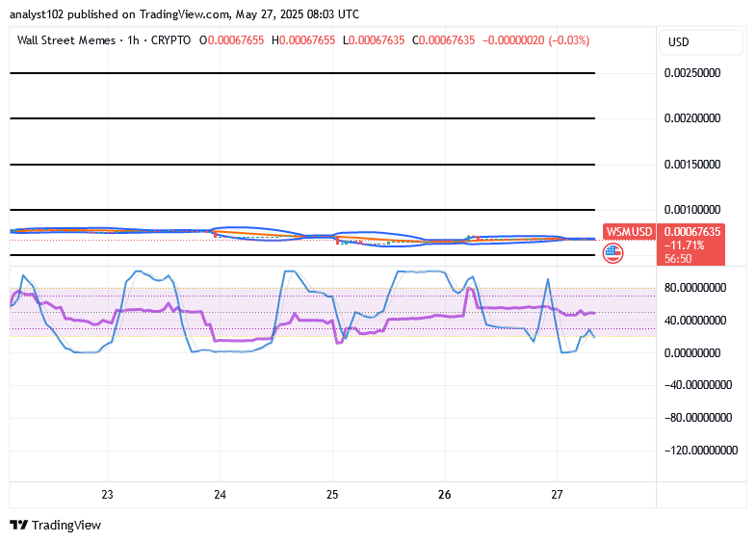Viewport: 756px width, 542px height.
Task: Click the horizontal line at 0.00150000
Action: (x=302, y=165)
